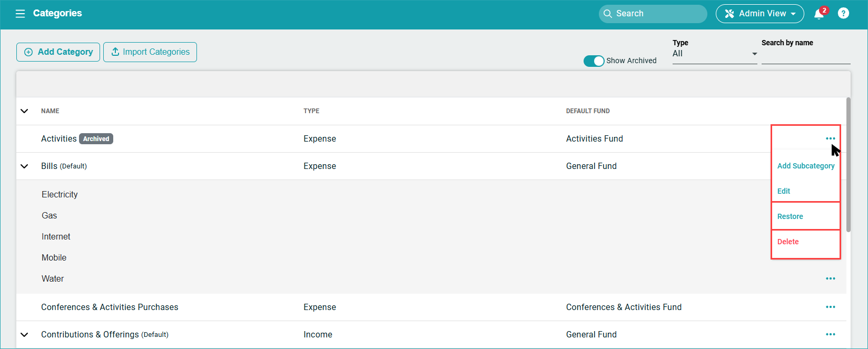Click the magnifier icon in search bar
The width and height of the screenshot is (868, 349).
click(608, 14)
